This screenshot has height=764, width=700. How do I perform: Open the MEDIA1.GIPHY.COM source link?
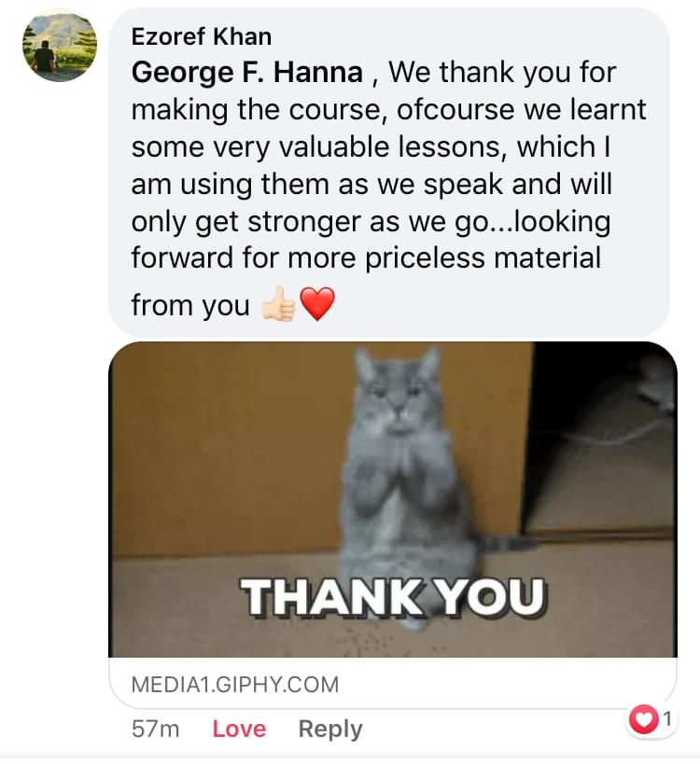tap(235, 684)
